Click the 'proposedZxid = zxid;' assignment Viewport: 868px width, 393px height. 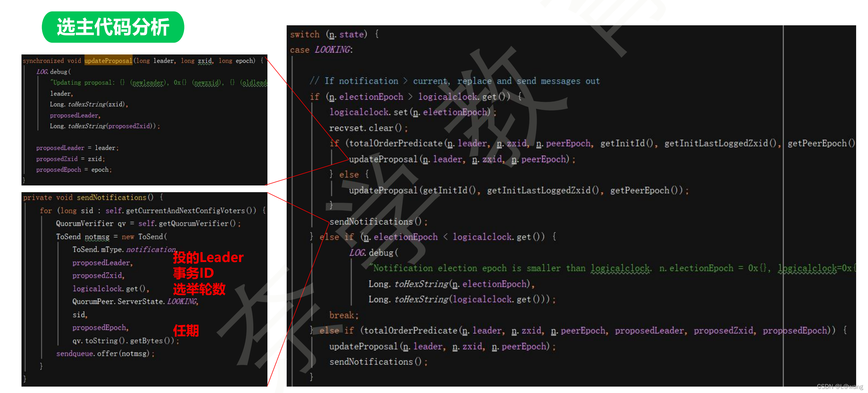point(71,159)
